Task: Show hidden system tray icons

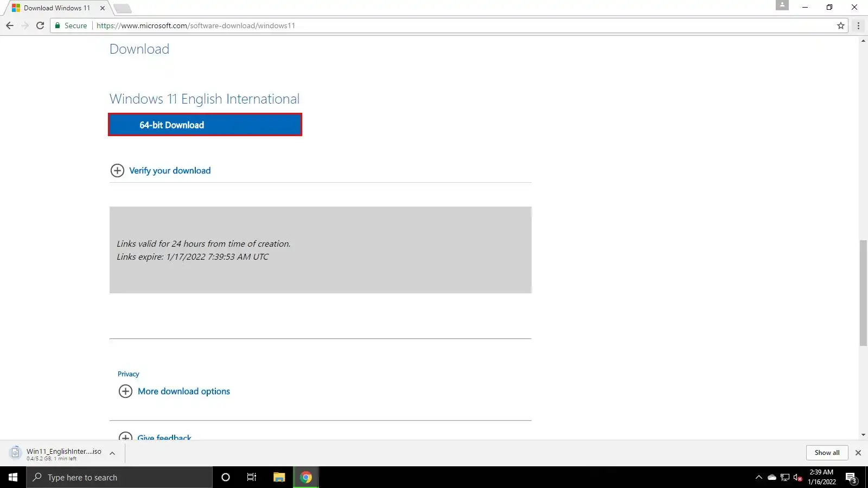Action: tap(758, 477)
